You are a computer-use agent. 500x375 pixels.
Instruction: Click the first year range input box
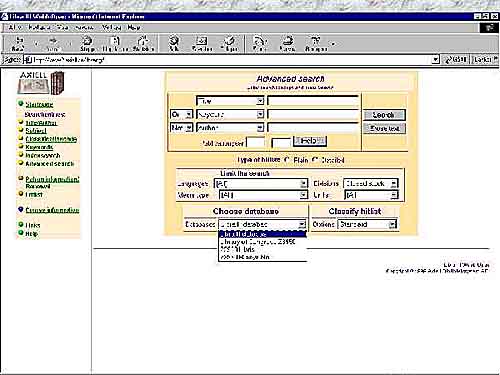point(256,143)
